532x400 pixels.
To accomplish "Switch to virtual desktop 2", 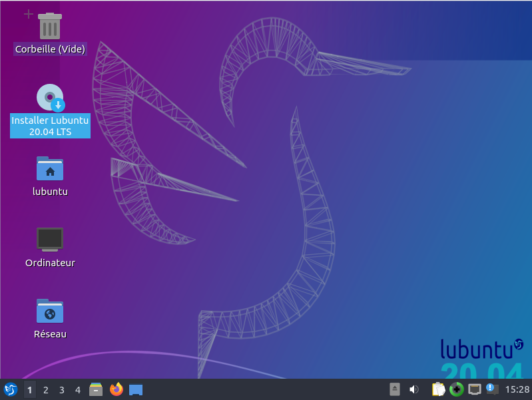I will tap(46, 390).
